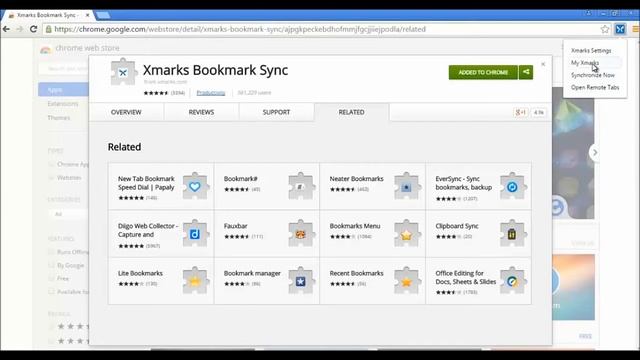Open the categories All dropdown
This screenshot has width=640, height=360.
69,214
